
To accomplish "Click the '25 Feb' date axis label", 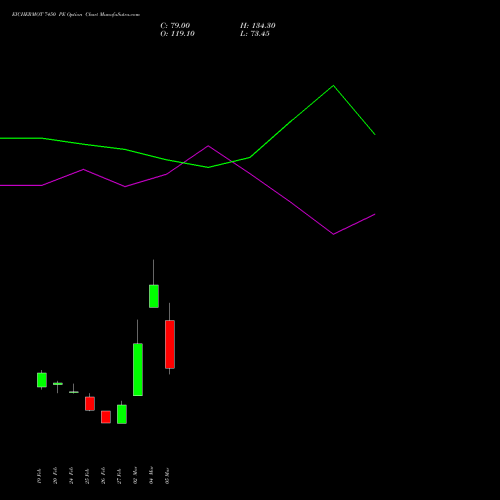I will [87, 476].
